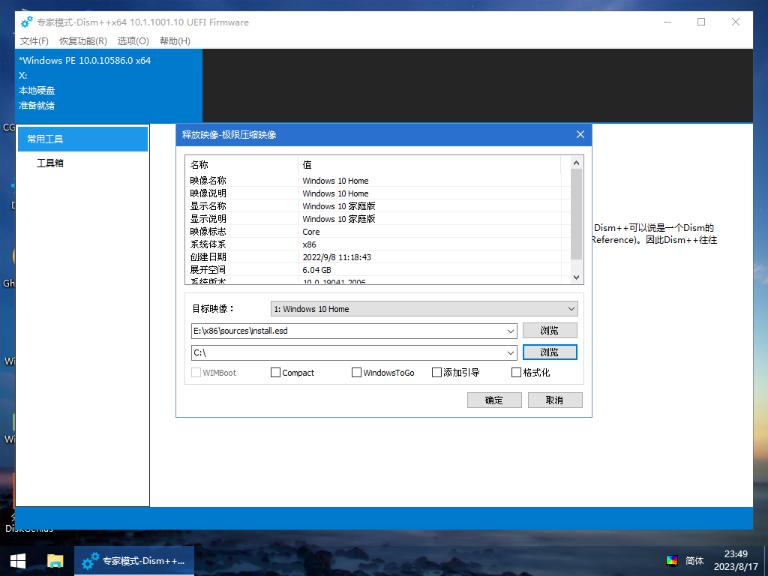
Task: Close the Dism++ main window
Action: pos(735,22)
